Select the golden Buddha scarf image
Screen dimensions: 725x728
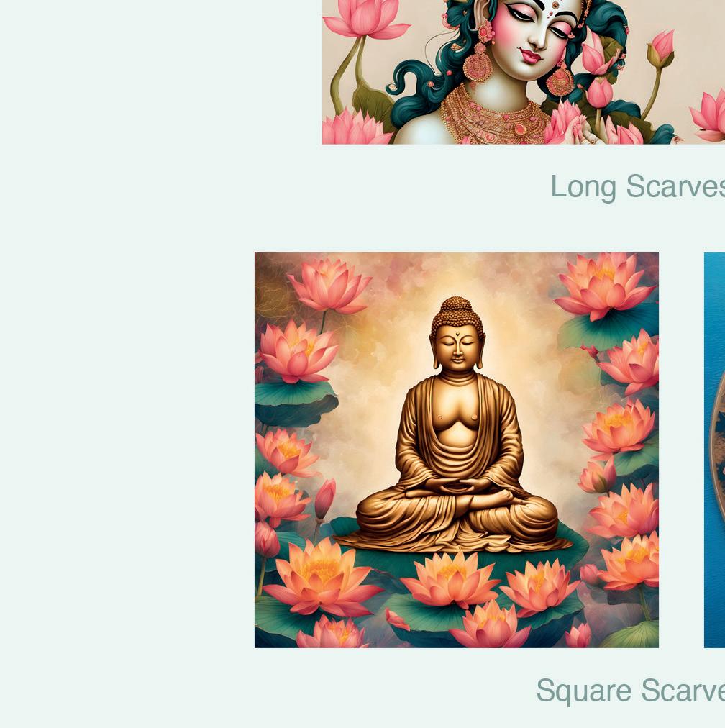point(456,450)
